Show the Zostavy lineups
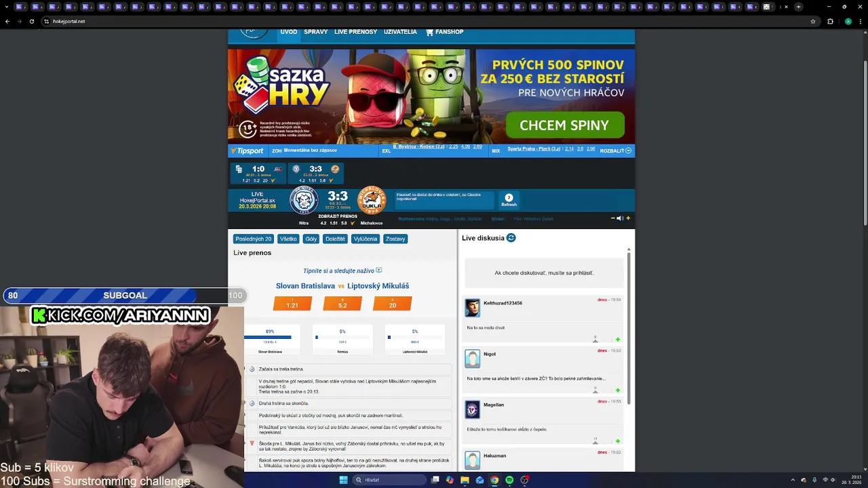 click(395, 239)
